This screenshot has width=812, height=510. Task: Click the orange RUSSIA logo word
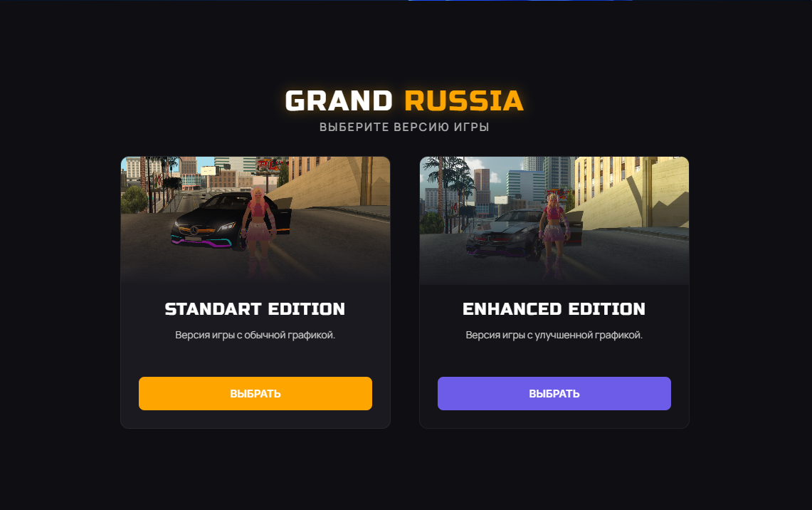(x=464, y=100)
